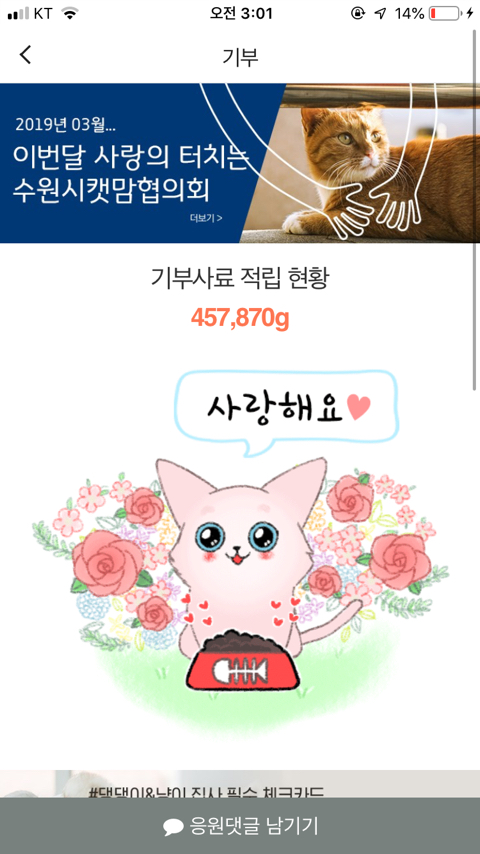Tap the back arrow icon
This screenshot has height=854, width=480.
pos(25,55)
